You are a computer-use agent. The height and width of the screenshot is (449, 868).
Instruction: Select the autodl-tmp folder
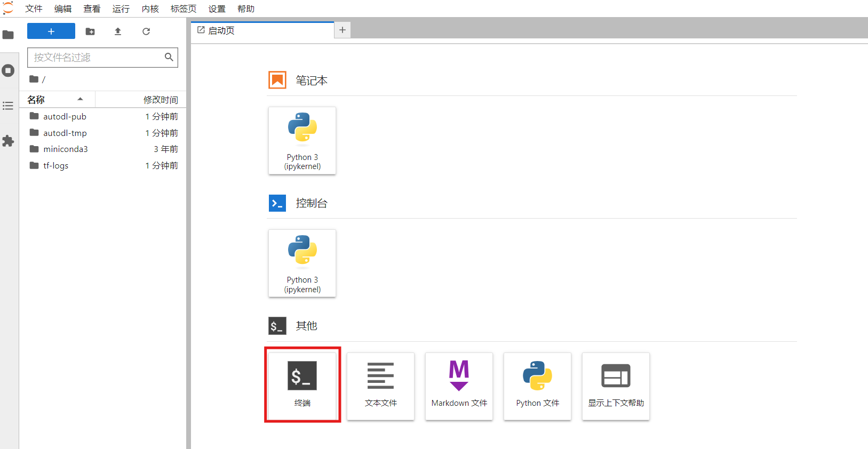point(102,133)
